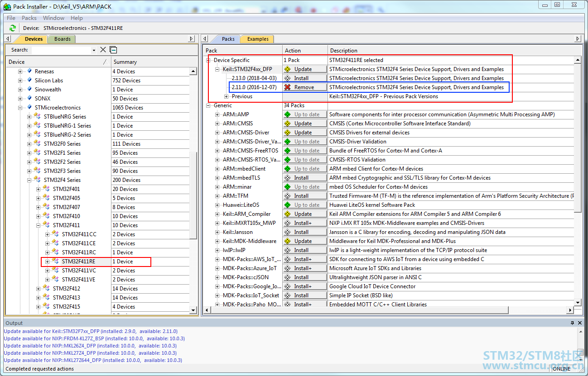Image resolution: width=588 pixels, height=376 pixels.
Task: Click the SONiX vendor icon
Action: [x=30, y=98]
